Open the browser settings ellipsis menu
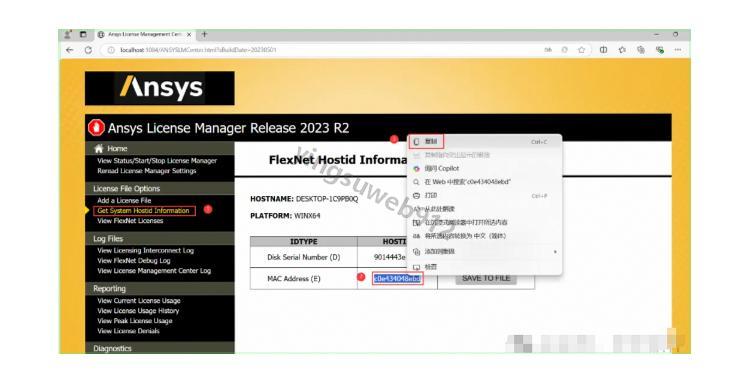 [678, 50]
